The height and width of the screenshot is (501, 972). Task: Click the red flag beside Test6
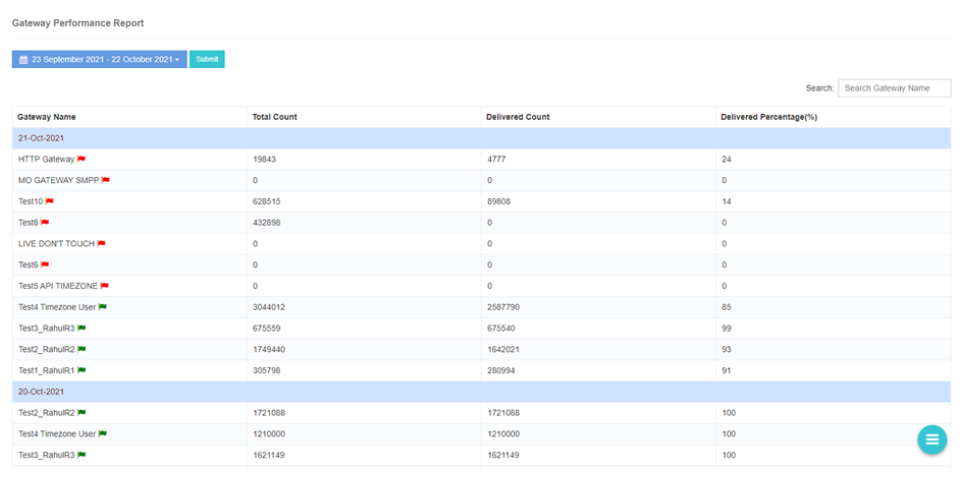pyautogui.click(x=45, y=265)
